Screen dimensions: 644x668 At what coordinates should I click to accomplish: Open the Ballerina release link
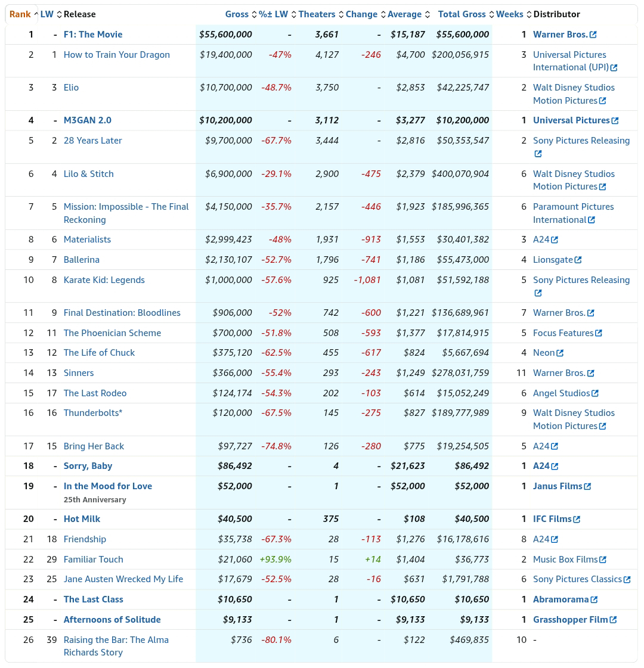coord(82,260)
